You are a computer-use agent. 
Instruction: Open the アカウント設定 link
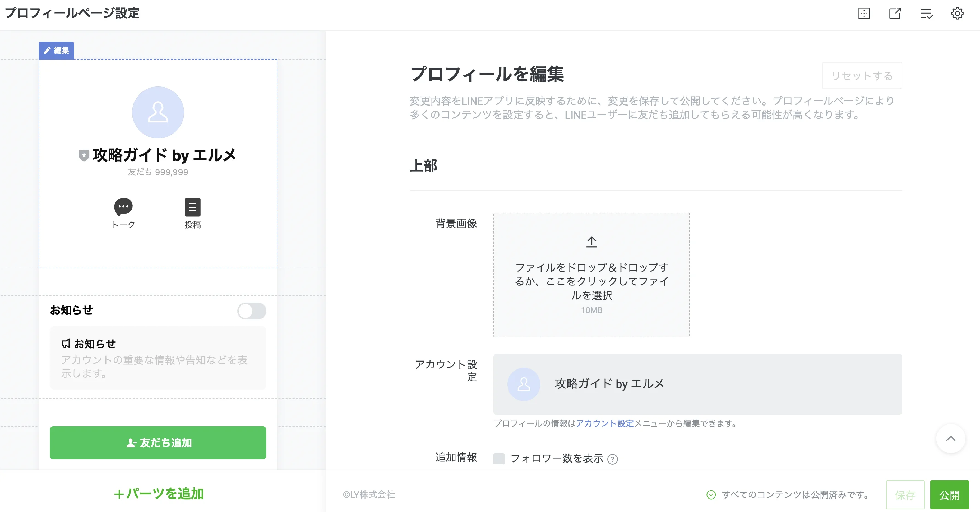[x=605, y=423]
